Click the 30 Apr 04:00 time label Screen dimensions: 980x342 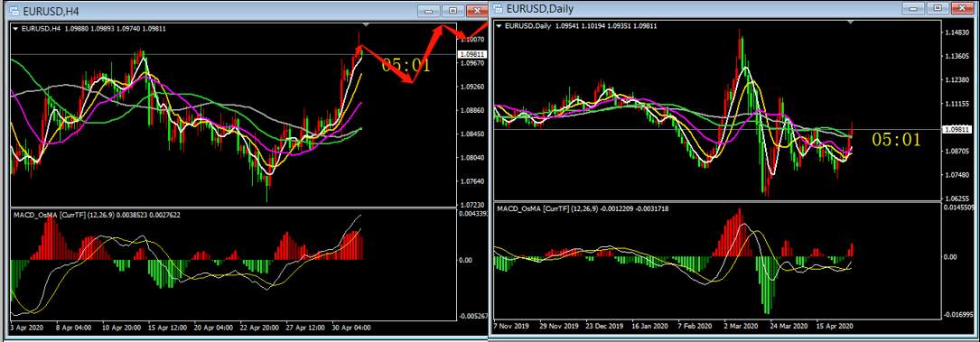pos(352,327)
